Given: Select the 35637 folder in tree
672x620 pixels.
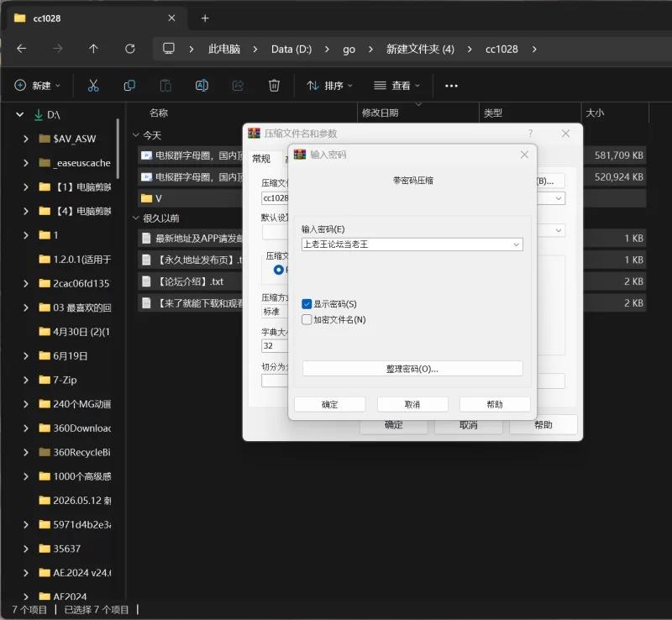Looking at the screenshot, I should click(x=60, y=549).
